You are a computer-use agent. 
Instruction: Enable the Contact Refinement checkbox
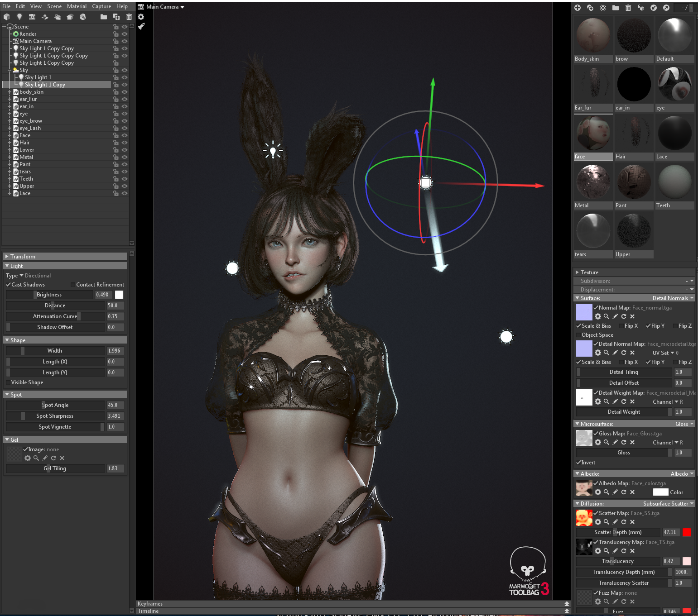pyautogui.click(x=72, y=285)
